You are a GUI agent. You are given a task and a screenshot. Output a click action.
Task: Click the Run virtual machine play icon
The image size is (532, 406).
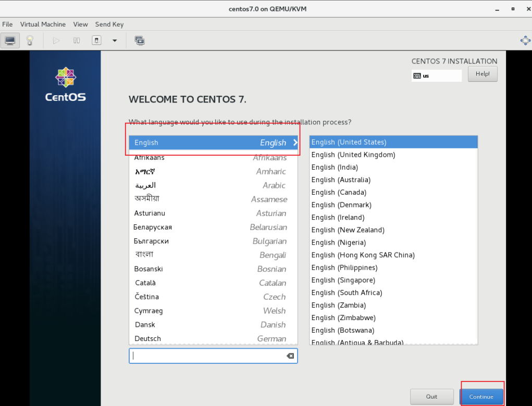56,41
